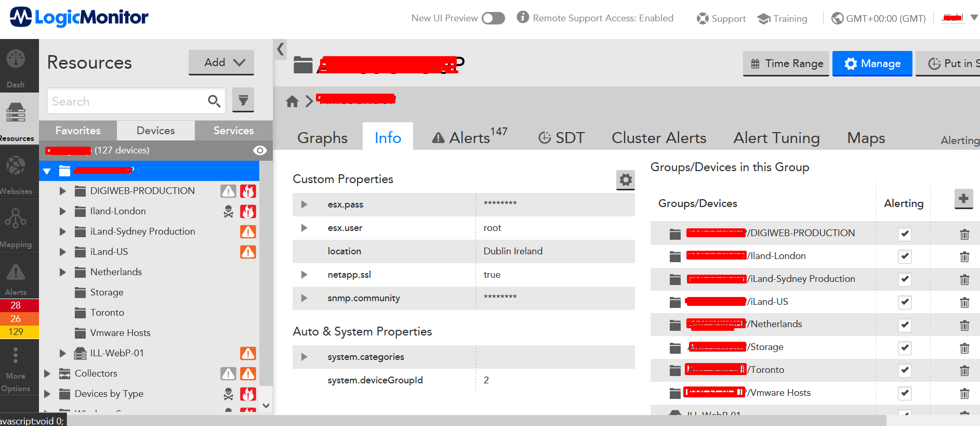The image size is (980, 426).
Task: Expand the Collectors tree node
Action: coord(47,373)
